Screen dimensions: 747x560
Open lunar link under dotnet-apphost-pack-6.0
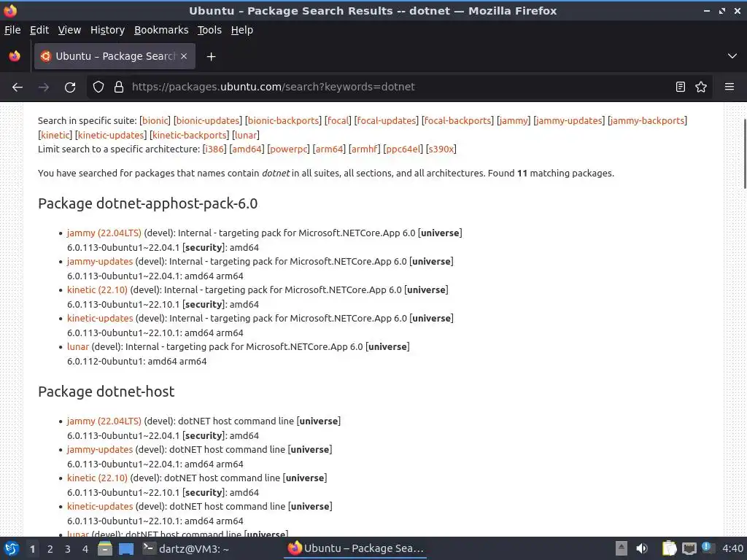tap(77, 346)
